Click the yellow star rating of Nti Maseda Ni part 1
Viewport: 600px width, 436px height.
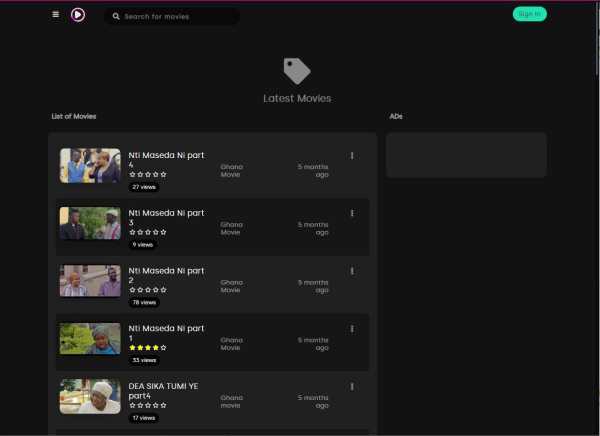point(148,348)
